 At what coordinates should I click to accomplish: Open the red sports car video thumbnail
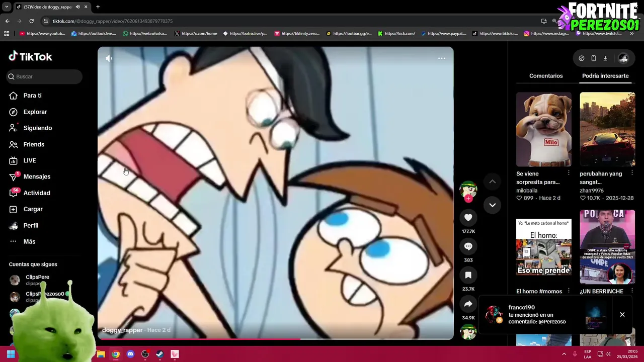[607, 129]
